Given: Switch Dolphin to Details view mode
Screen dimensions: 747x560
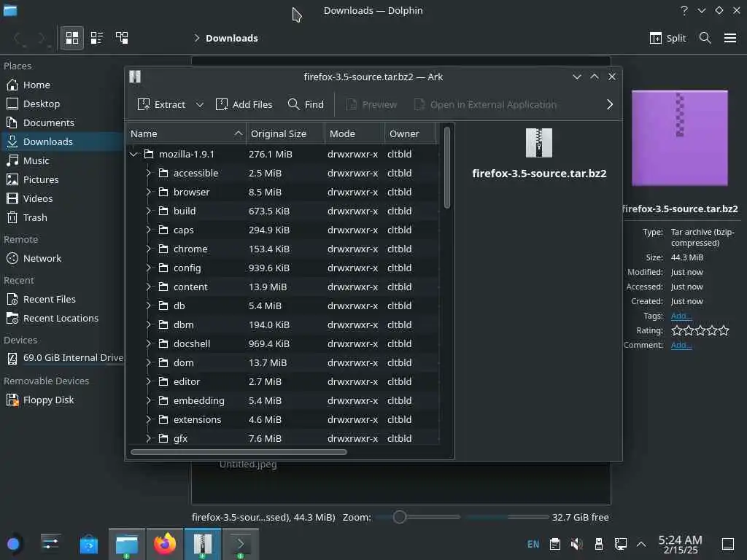Looking at the screenshot, I should (x=122, y=38).
